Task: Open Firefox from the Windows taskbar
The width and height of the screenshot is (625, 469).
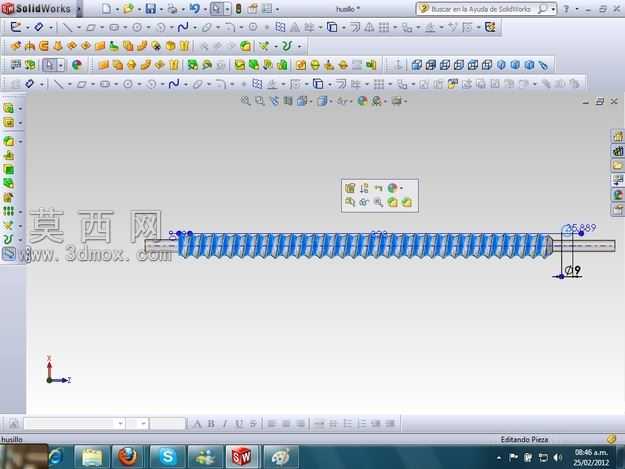Action: point(128,457)
